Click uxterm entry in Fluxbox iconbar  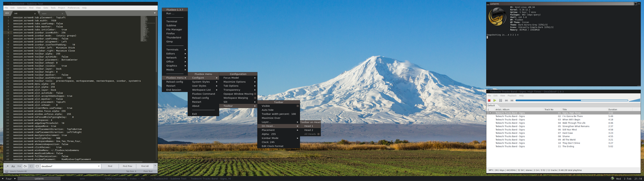39,178
